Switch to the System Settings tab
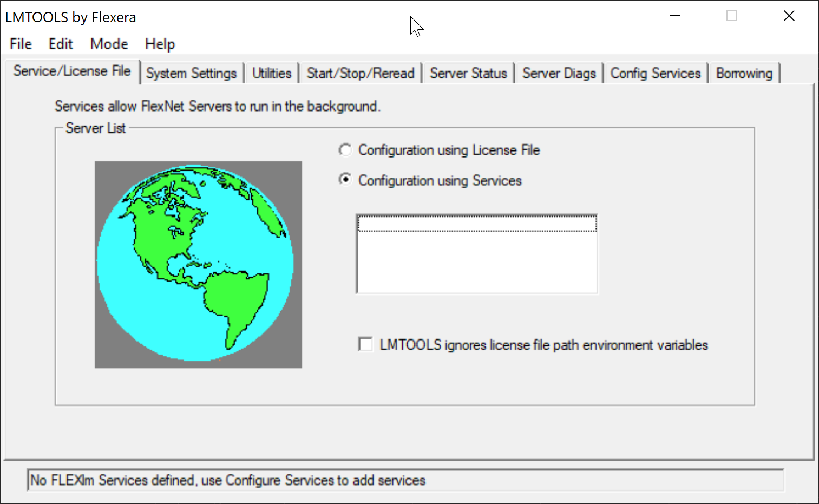Image resolution: width=819 pixels, height=504 pixels. pyautogui.click(x=191, y=73)
